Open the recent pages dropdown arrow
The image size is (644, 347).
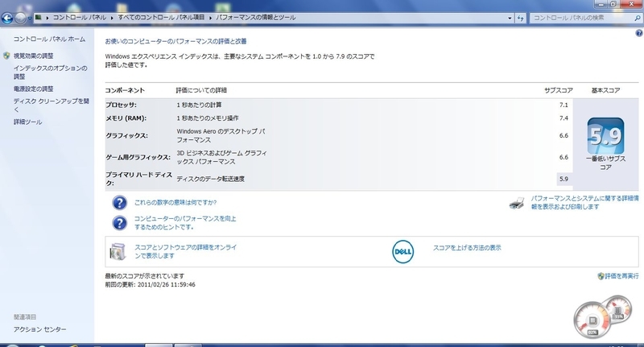30,19
